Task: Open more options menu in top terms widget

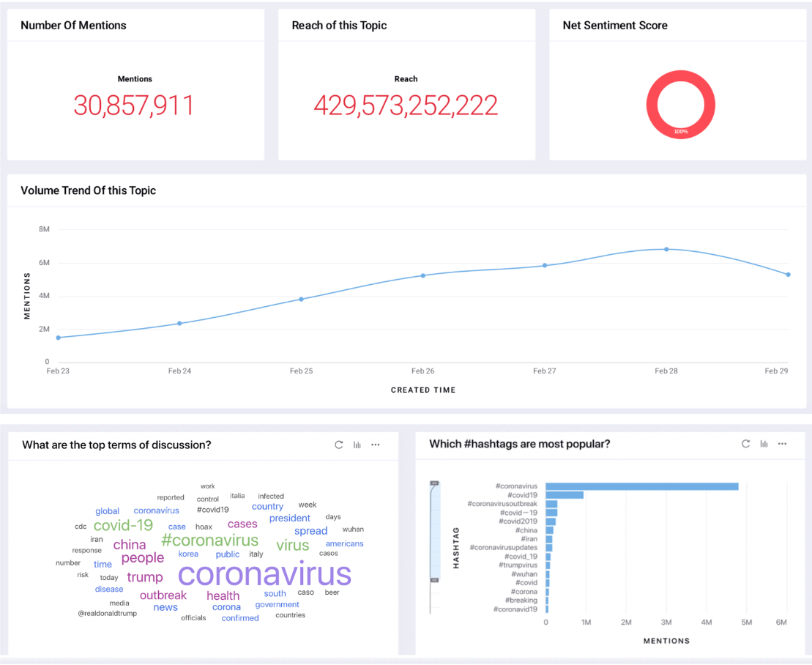Action: click(376, 445)
